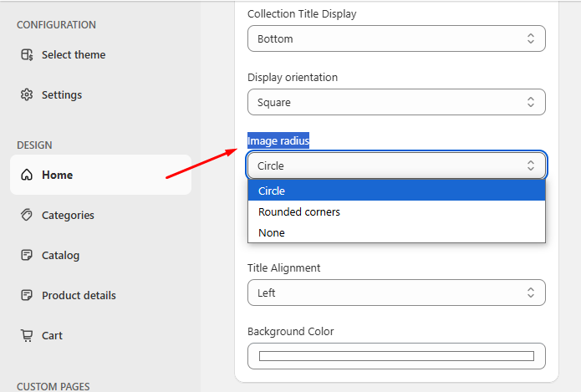Click the CUSTOM PAGES section heading
Screen dimensions: 581x392
tap(54, 386)
